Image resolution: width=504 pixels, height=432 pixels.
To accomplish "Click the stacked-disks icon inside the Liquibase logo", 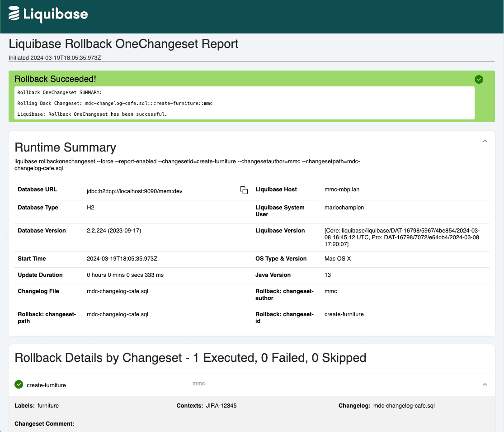I will tap(15, 14).
